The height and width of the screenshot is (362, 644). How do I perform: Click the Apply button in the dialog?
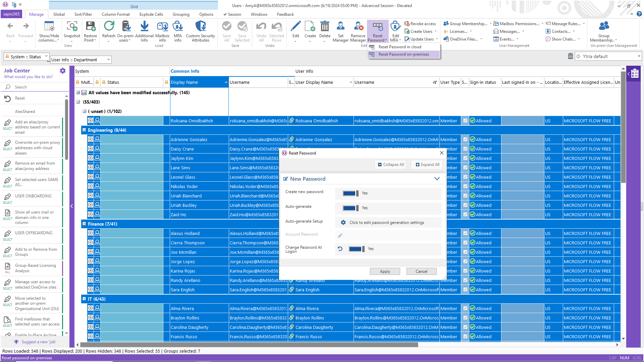pos(385,271)
